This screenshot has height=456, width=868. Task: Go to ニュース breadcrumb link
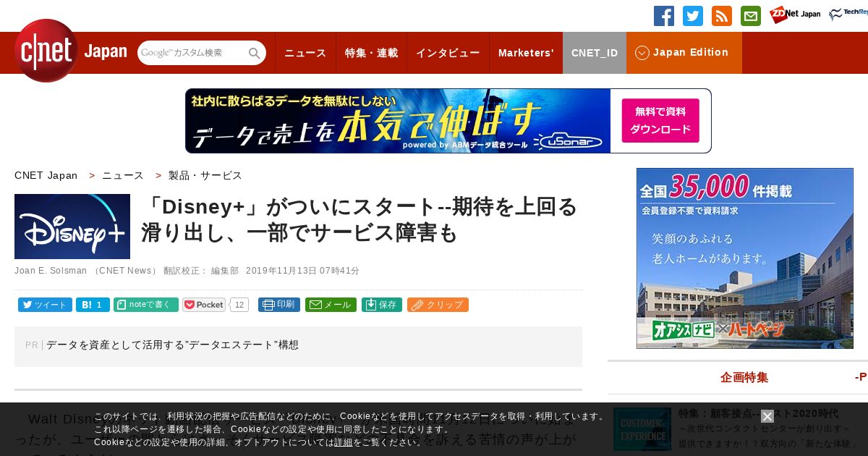click(x=123, y=175)
